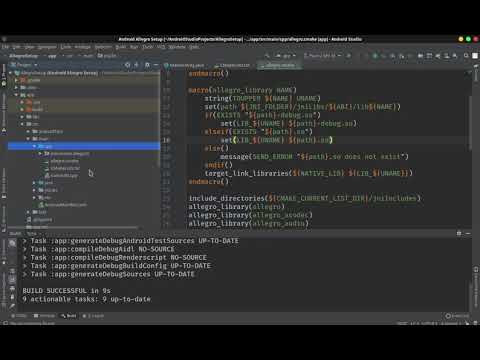Click the include_directories code line
Viewport: 480px width, 360px height.
305,198
